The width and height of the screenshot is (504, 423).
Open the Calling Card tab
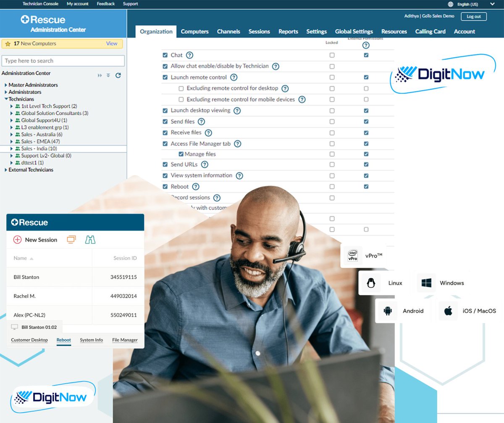click(430, 32)
